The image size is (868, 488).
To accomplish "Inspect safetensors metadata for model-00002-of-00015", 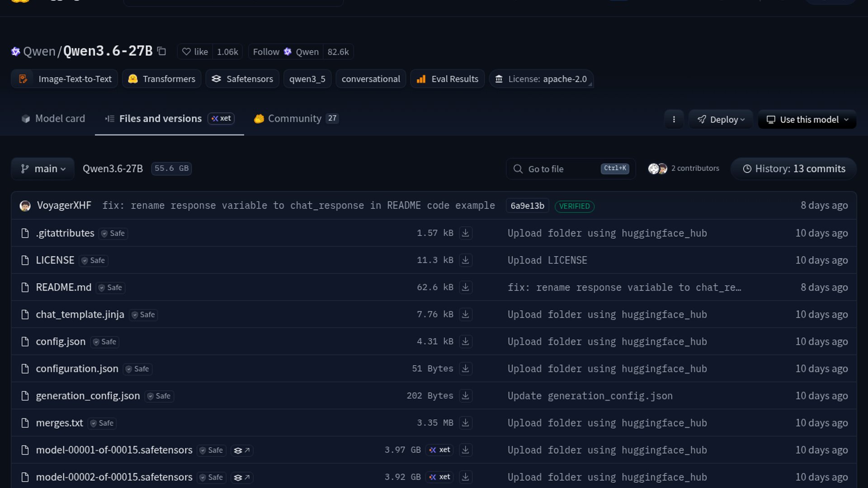I will (x=242, y=478).
